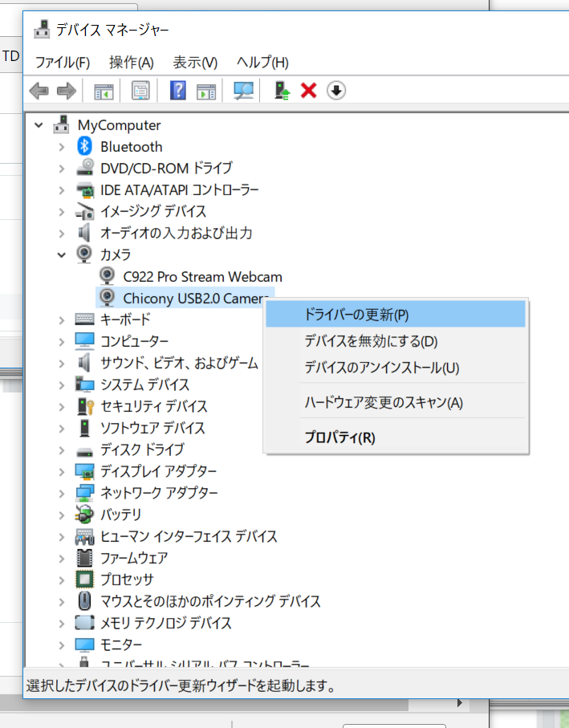Viewport: 569px width, 728px height.
Task: Click the background window scrollbar right arrow
Action: point(460,703)
